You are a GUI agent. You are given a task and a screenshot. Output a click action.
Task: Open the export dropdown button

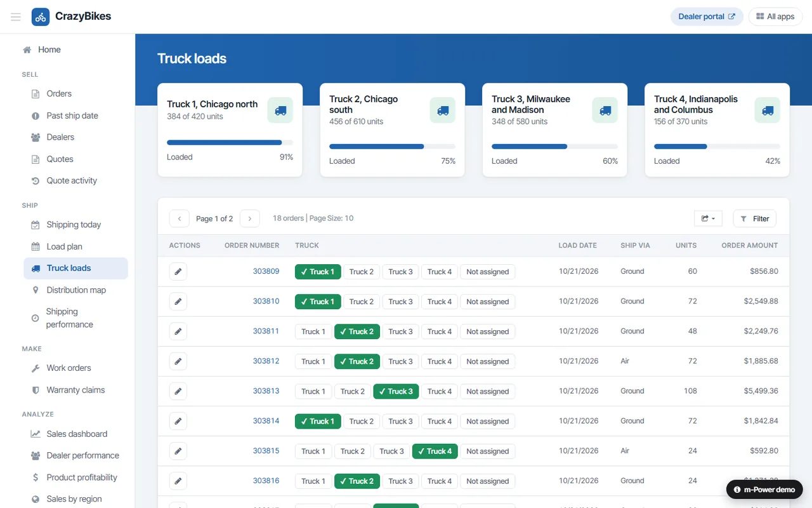(x=708, y=218)
